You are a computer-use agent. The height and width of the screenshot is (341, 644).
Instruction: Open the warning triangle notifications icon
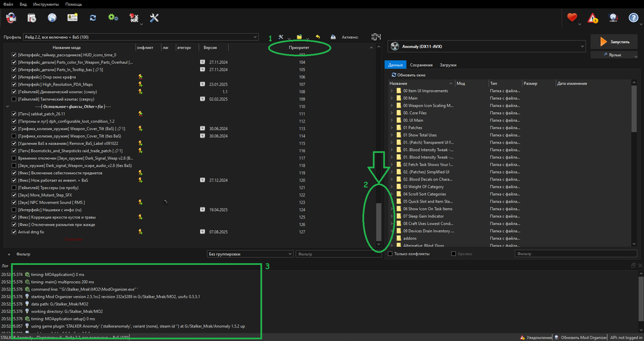coord(592,17)
